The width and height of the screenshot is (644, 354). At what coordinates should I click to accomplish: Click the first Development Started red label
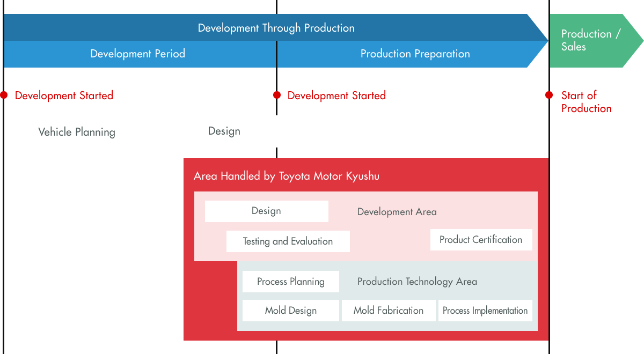[x=64, y=95]
